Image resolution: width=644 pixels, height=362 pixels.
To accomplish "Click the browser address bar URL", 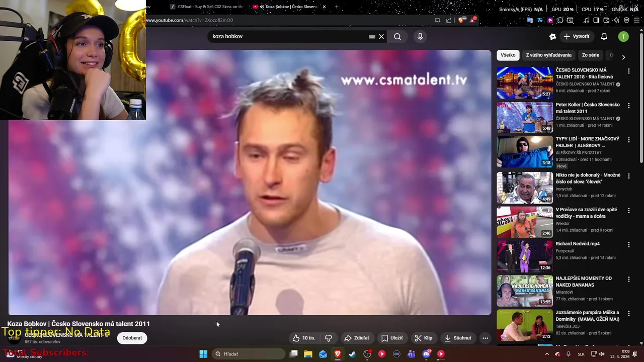I will [190, 20].
